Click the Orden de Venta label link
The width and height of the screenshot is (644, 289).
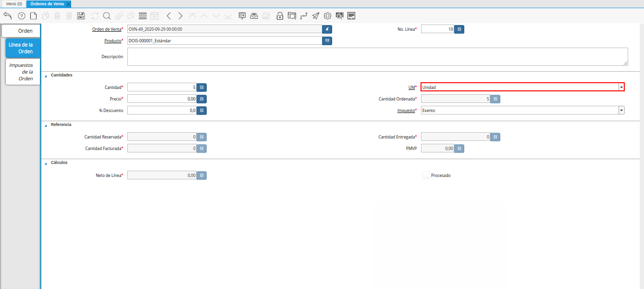pyautogui.click(x=107, y=29)
